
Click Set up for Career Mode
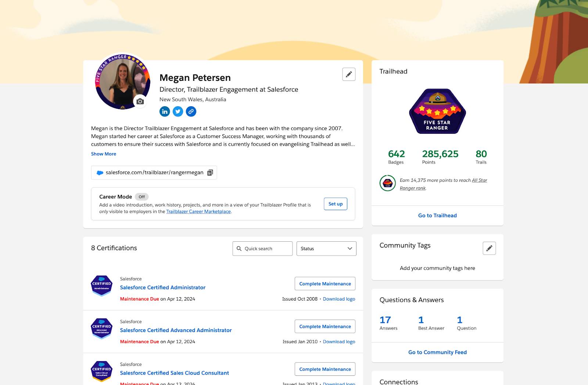pyautogui.click(x=335, y=204)
